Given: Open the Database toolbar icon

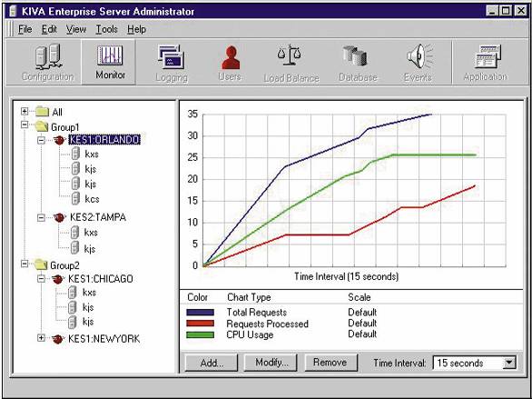Looking at the screenshot, I should click(x=358, y=63).
